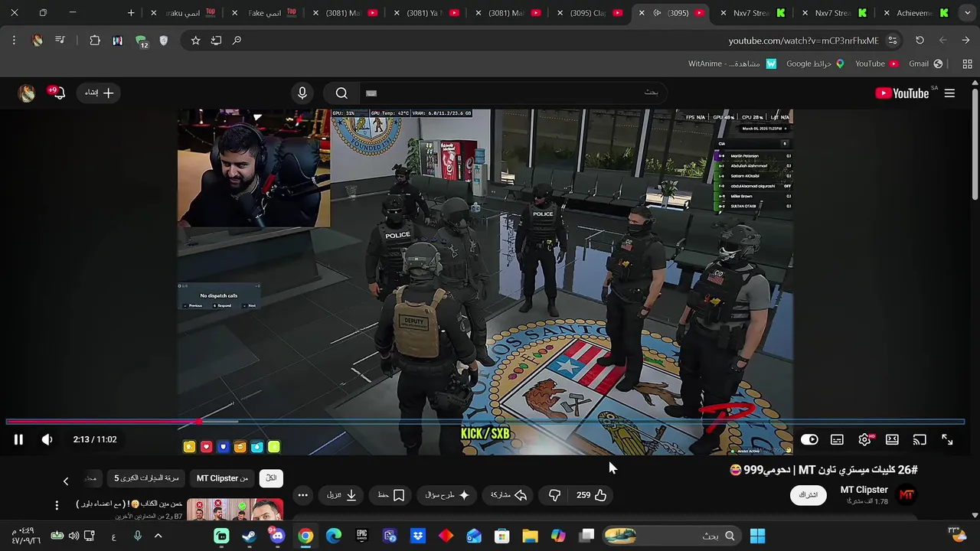
Task: Switch to the Achievements tab
Action: point(916,13)
